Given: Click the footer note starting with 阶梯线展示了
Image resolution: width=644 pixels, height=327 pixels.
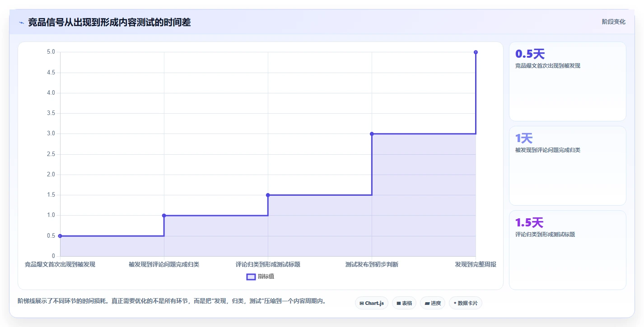Looking at the screenshot, I should (172, 301).
